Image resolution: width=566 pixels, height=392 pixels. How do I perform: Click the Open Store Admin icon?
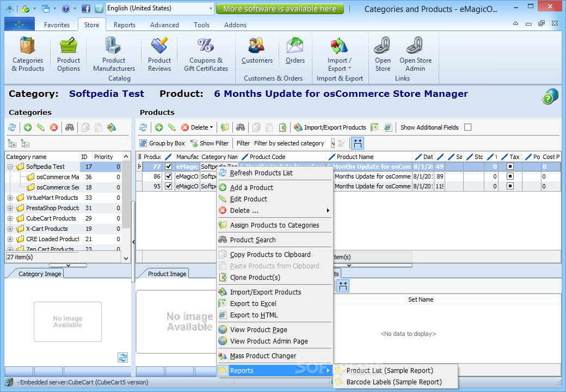point(415,54)
